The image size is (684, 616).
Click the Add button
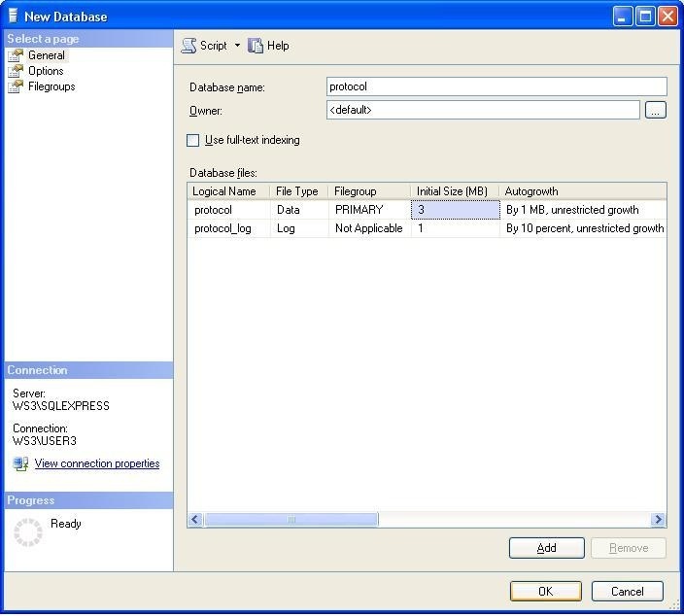546,548
